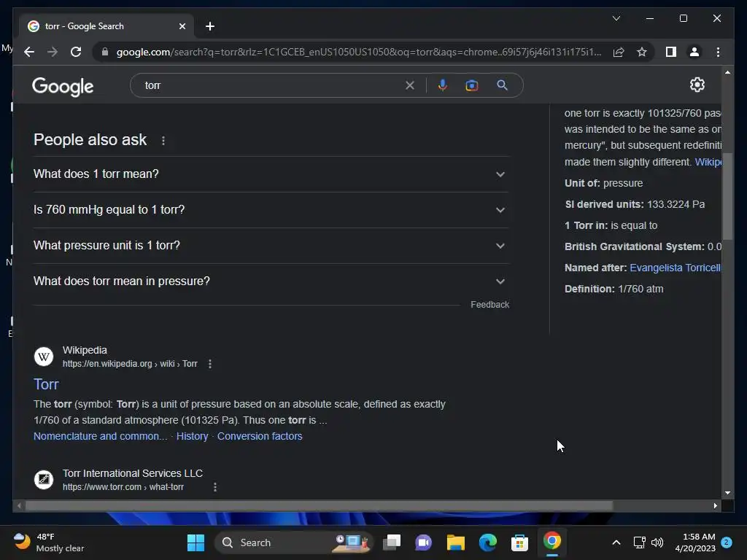Open options for Torr International result
The width and height of the screenshot is (747, 560).
[215, 487]
